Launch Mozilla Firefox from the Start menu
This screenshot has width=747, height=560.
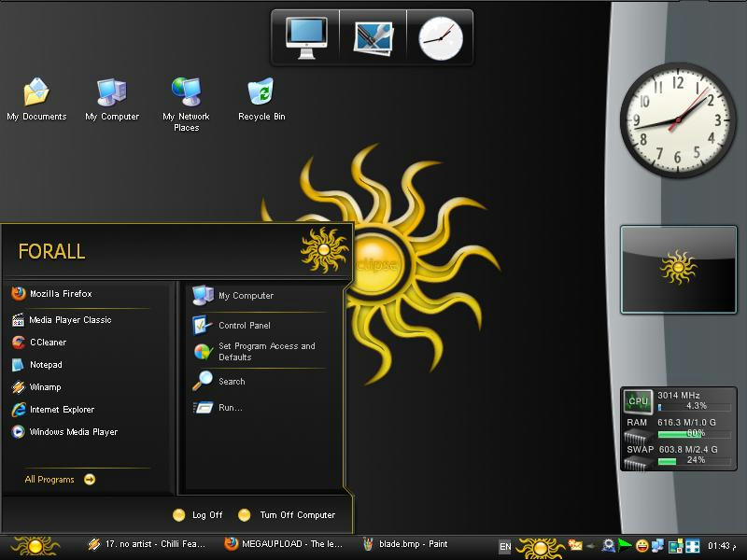click(x=51, y=294)
